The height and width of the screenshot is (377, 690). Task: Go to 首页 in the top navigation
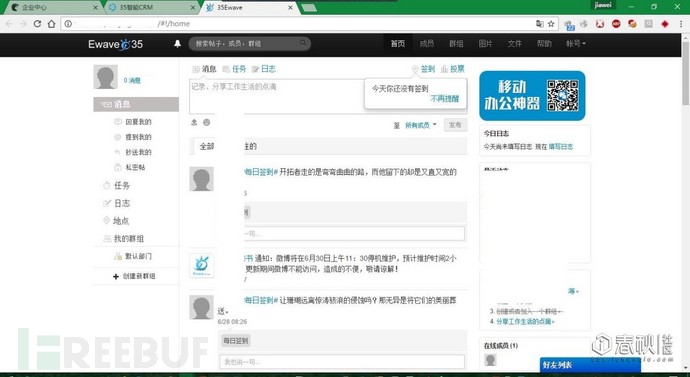click(397, 44)
